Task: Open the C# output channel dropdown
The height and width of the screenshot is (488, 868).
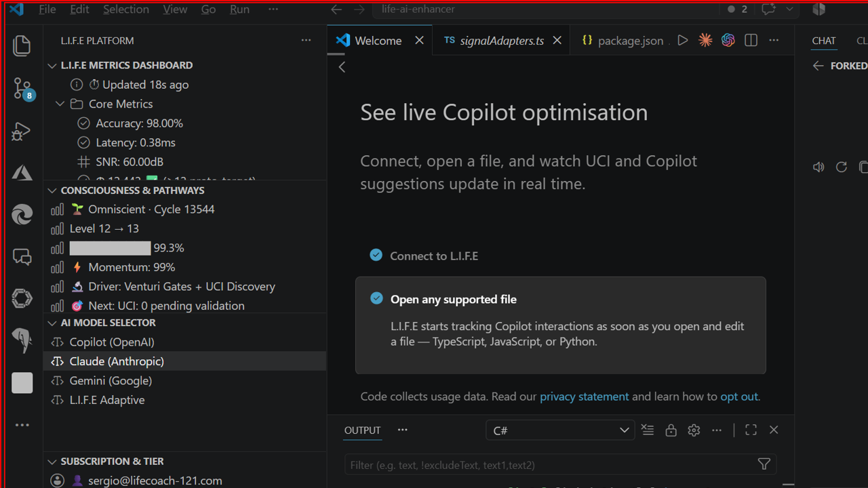Action: coord(560,430)
